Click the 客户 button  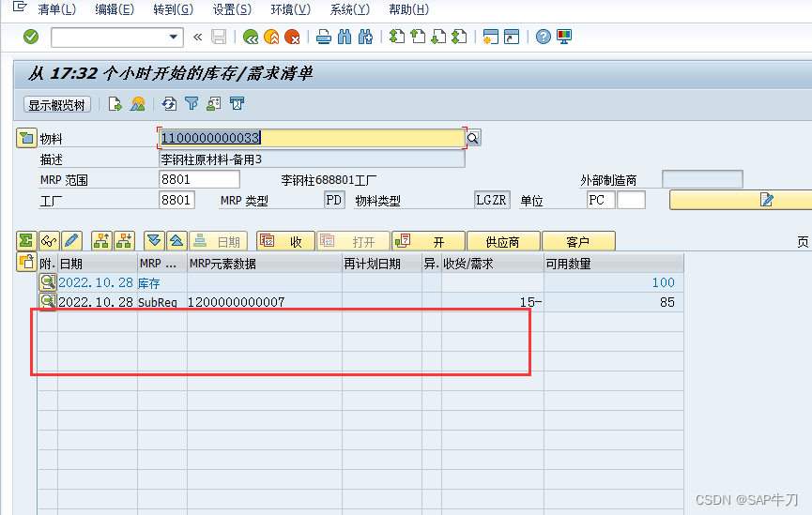pyautogui.click(x=578, y=241)
